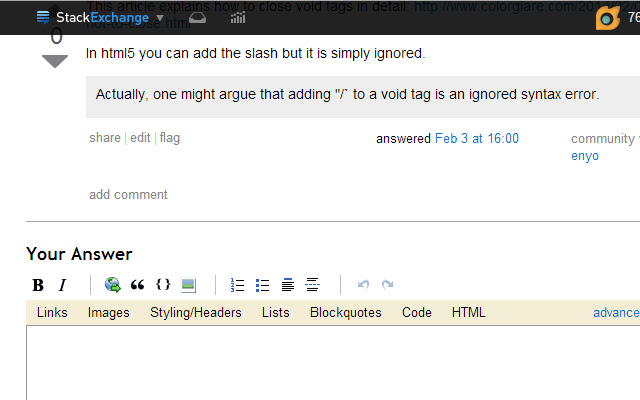Open the Blockquotes help tab
Viewport: 640px width, 400px height.
pyautogui.click(x=346, y=312)
